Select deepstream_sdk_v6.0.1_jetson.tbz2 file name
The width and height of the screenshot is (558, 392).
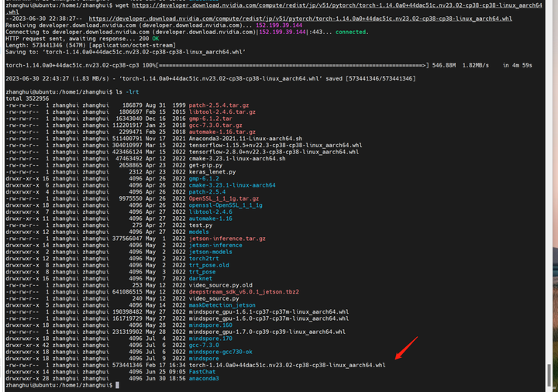click(x=244, y=292)
